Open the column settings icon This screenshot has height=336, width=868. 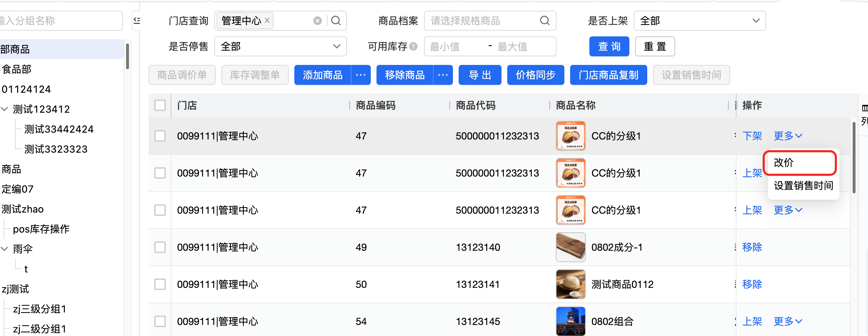point(864,108)
